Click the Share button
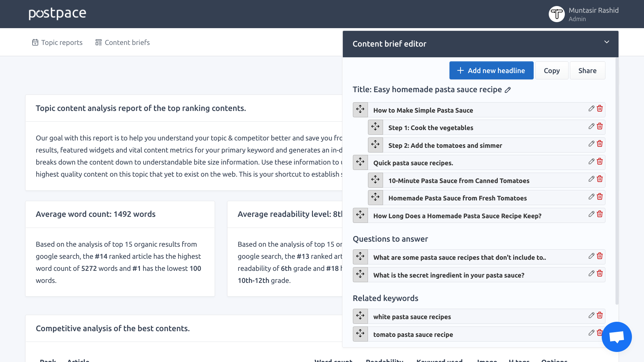644x362 pixels. coord(587,70)
